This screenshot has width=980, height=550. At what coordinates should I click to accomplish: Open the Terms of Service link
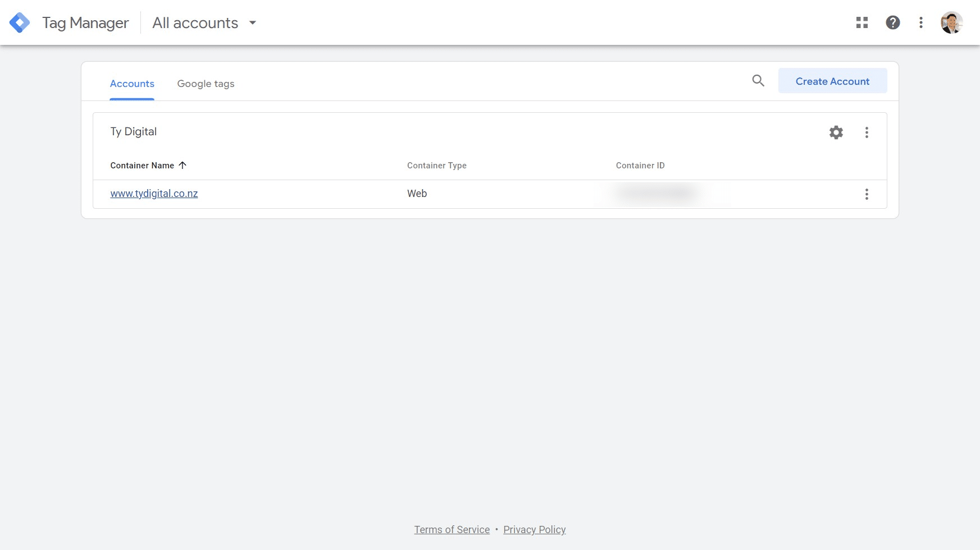[x=452, y=530]
